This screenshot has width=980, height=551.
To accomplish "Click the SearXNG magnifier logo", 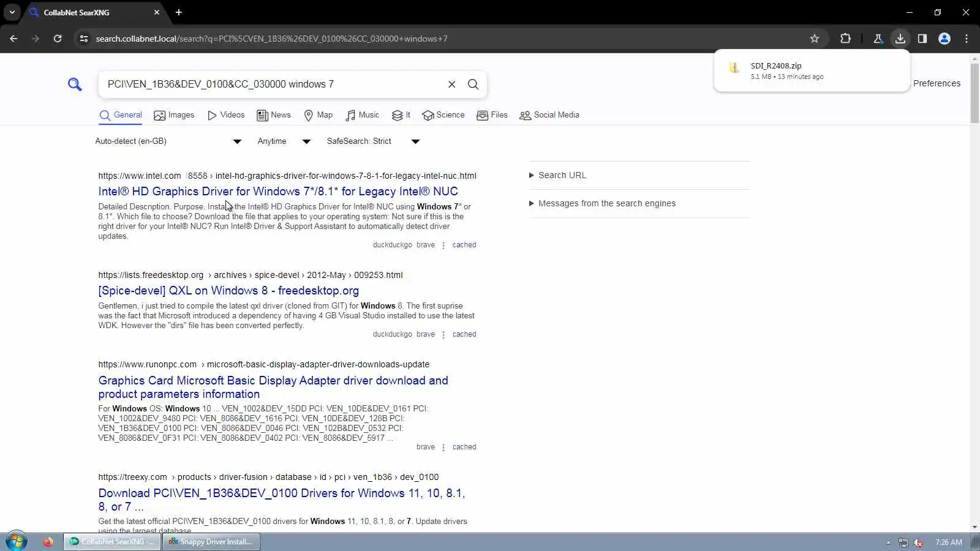I will point(75,84).
